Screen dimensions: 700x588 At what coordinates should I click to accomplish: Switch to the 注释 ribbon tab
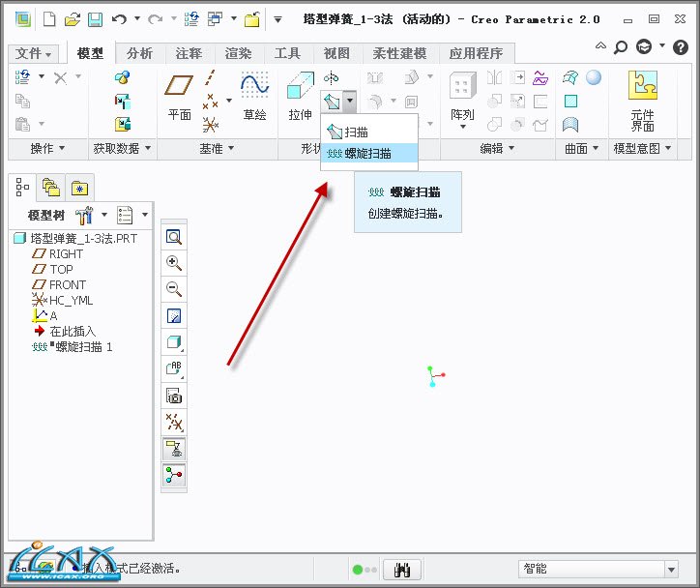[189, 53]
